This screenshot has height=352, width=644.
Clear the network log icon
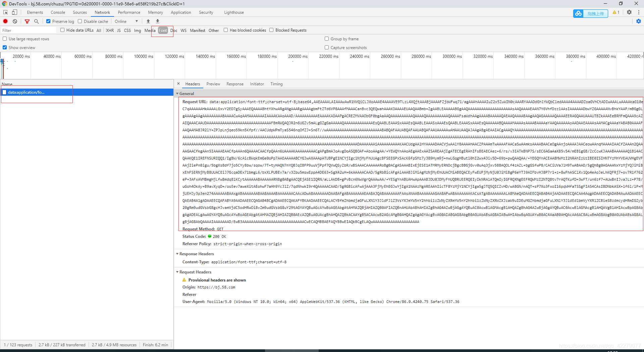(15, 21)
